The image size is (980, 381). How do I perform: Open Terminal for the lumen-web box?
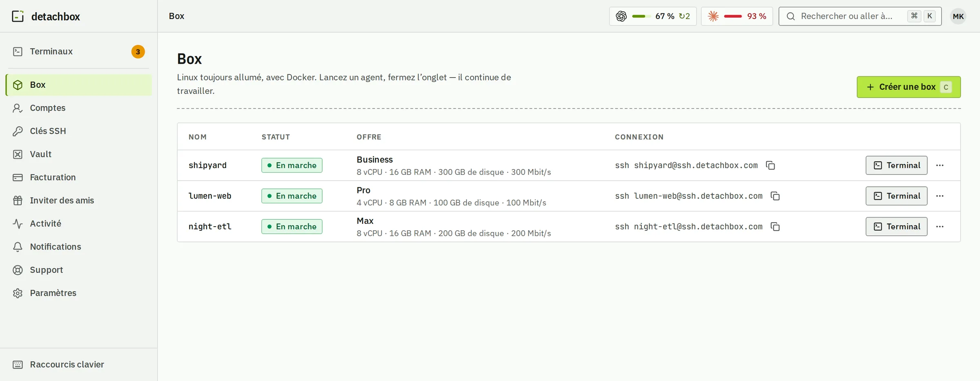(x=896, y=196)
